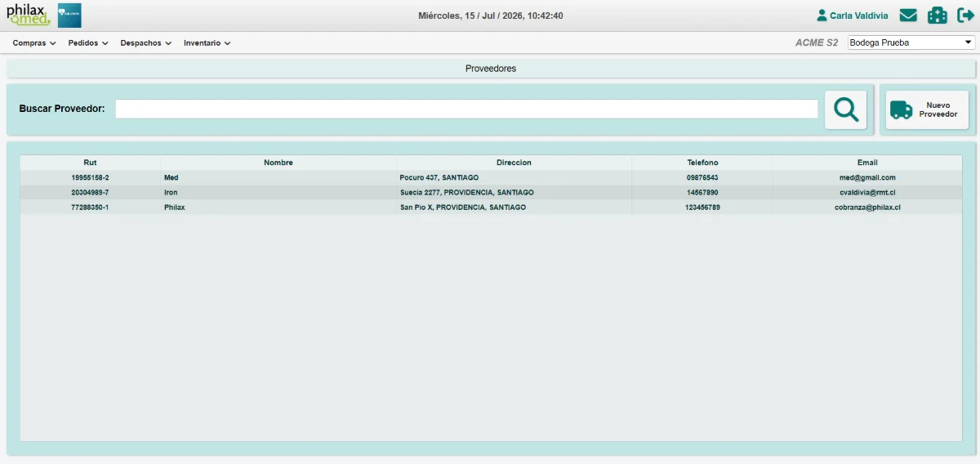Expand the Bodega Prueba dropdown
Image resolution: width=980 pixels, height=464 pixels.
[911, 42]
